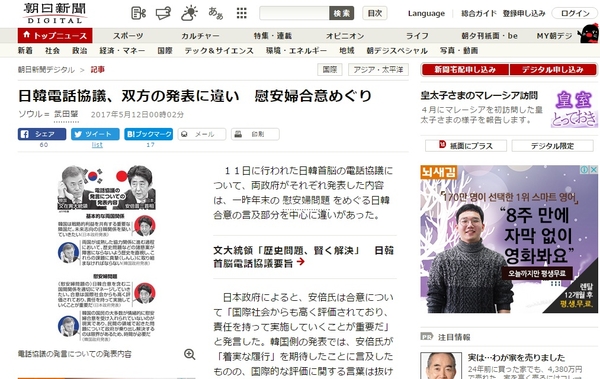Click the breaking news megaphone icon
Viewport: 600px width, 379px height.
163,13
